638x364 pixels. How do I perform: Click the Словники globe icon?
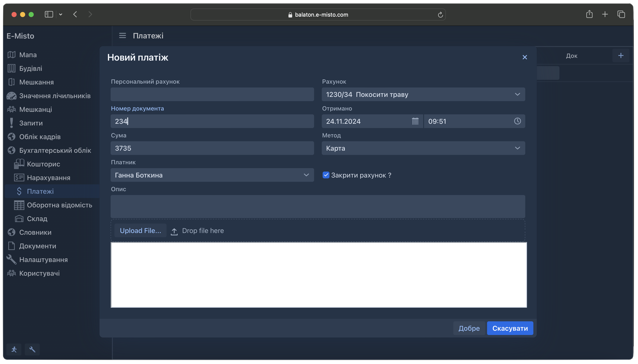[x=12, y=232]
